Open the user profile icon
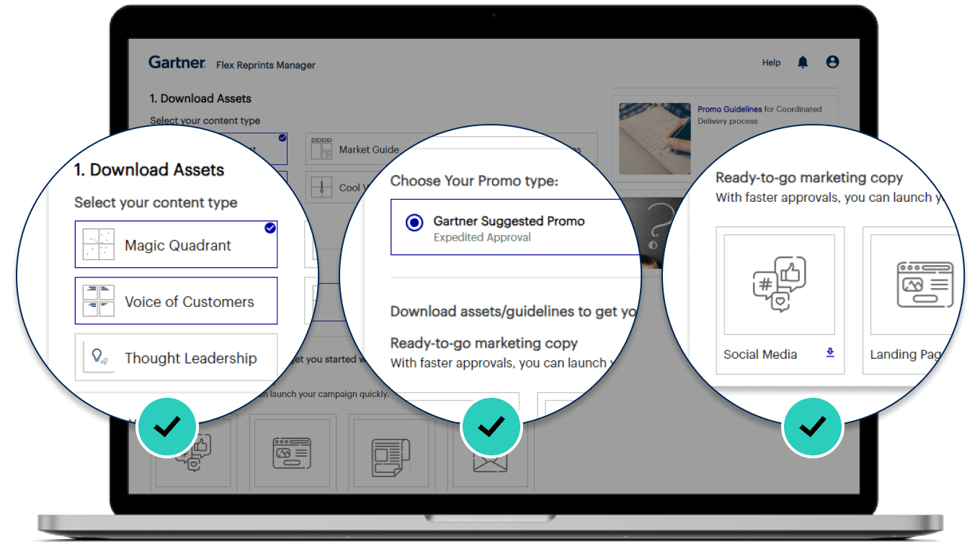This screenshot has height=552, width=980. (x=832, y=62)
